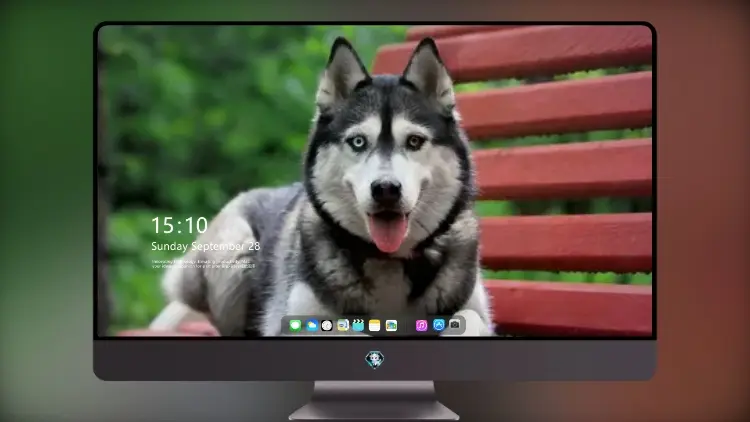Click the 'Sunday September 28' date text
This screenshot has width=750, height=422.
coord(206,247)
